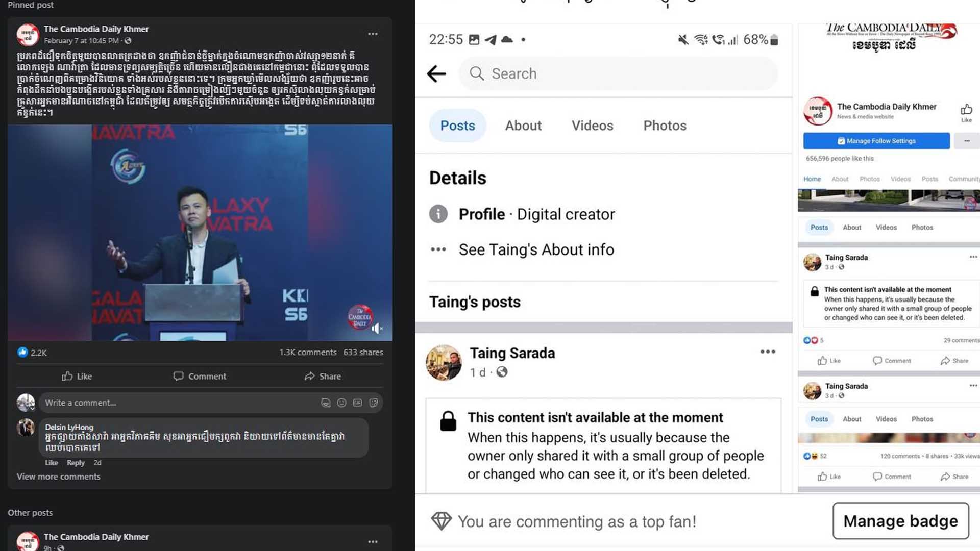The height and width of the screenshot is (551, 980).
Task: Open Taing Sarada post three-dot menu
Action: pyautogui.click(x=767, y=352)
